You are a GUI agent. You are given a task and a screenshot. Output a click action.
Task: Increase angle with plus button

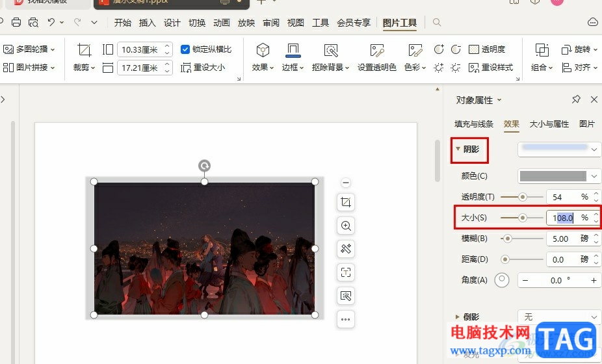[594, 281]
